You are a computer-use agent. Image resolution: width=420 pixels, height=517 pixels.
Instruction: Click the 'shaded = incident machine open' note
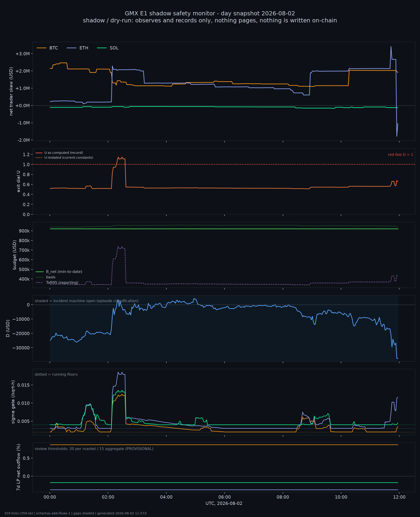[x=87, y=301]
